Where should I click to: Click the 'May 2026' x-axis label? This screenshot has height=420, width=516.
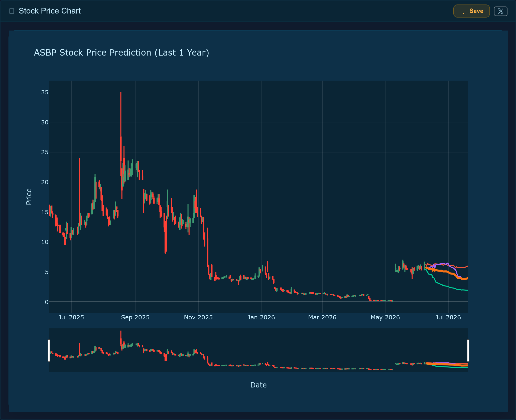click(x=385, y=317)
